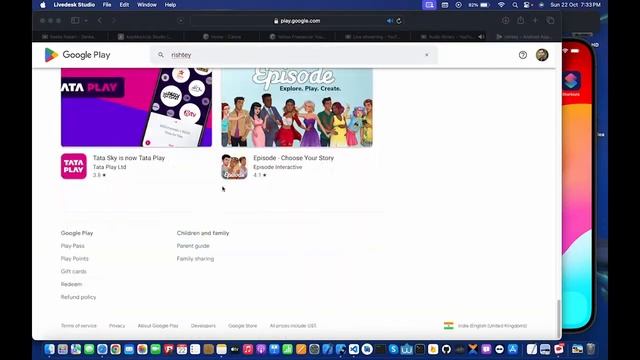The width and height of the screenshot is (640, 360).
Task: Open the Apple menu
Action: (43, 5)
